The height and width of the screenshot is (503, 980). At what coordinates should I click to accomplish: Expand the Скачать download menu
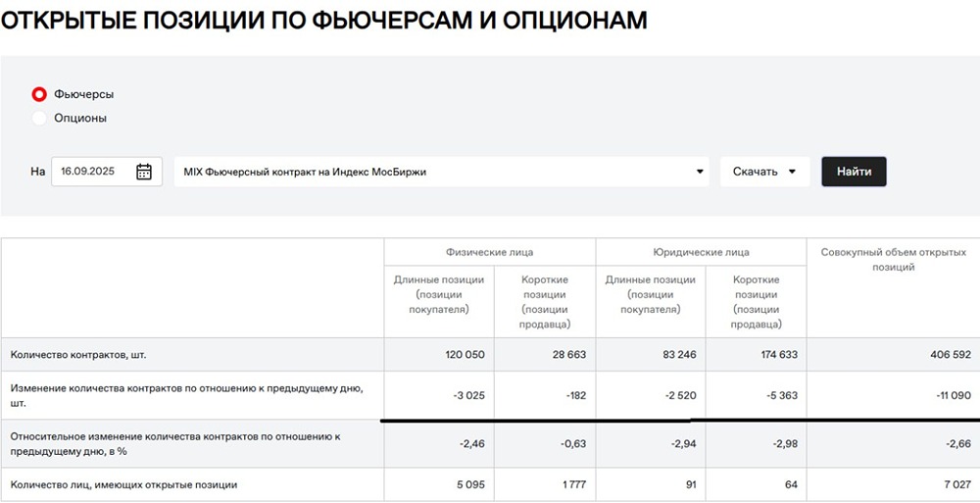coord(764,172)
